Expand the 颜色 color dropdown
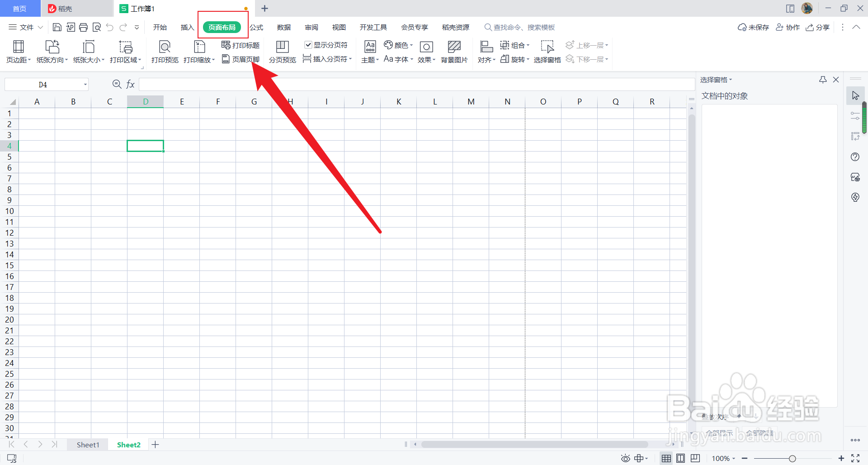868x465 pixels. point(411,45)
